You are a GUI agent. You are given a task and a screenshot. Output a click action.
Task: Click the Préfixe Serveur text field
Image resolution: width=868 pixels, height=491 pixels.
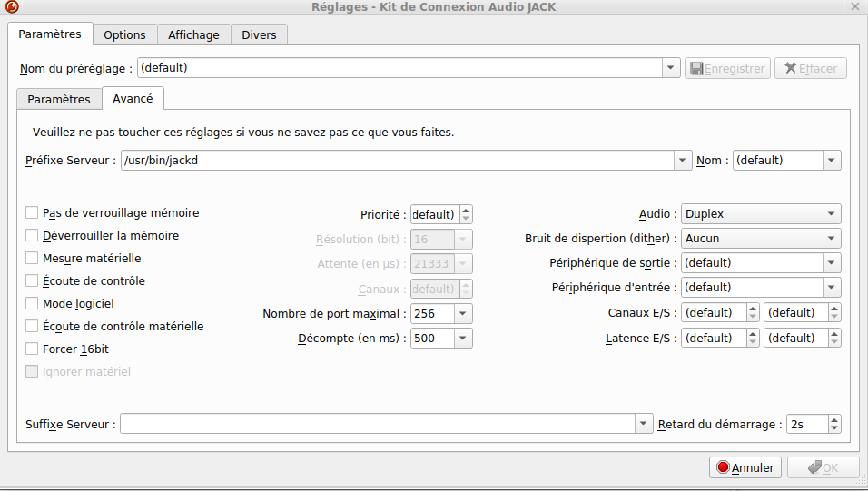click(398, 161)
